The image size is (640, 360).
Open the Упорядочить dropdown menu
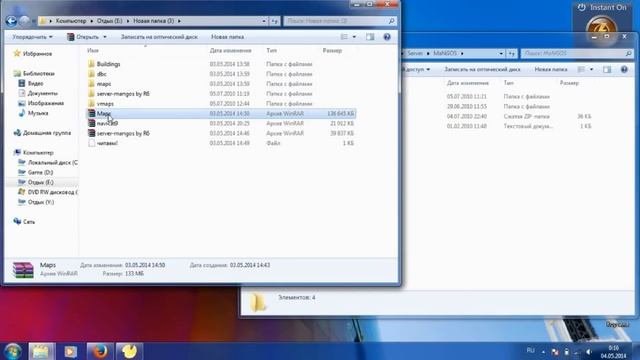tap(32, 37)
